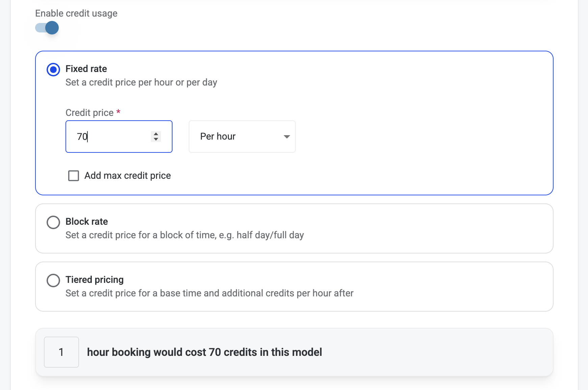Click the Tiered pricing heading text
588x390 pixels.
click(x=95, y=279)
